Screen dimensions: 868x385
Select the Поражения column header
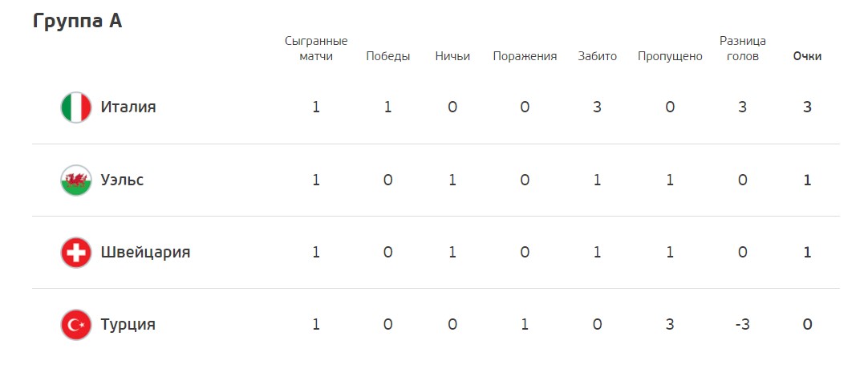pos(525,56)
